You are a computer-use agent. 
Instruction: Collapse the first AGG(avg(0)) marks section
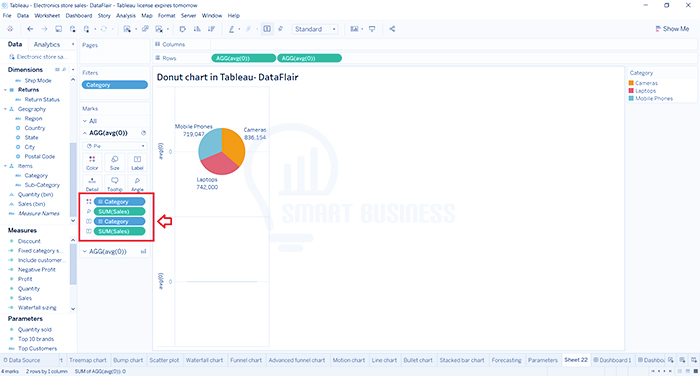tap(85, 133)
